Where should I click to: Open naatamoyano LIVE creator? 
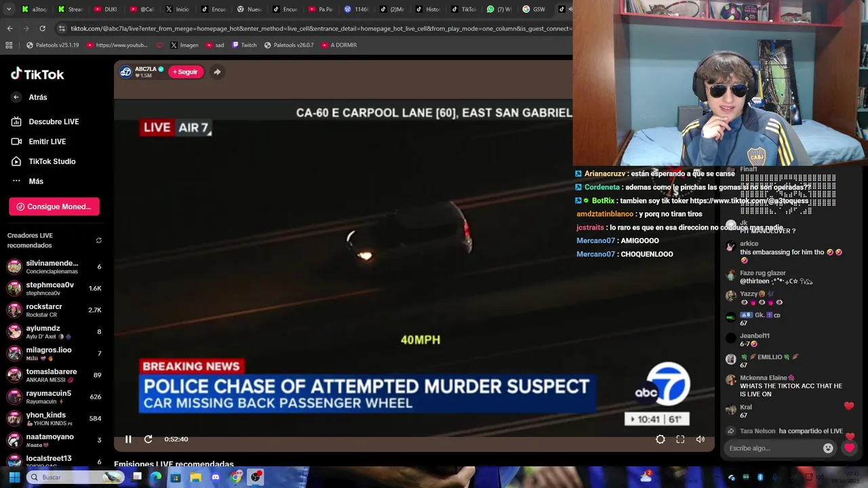54,441
